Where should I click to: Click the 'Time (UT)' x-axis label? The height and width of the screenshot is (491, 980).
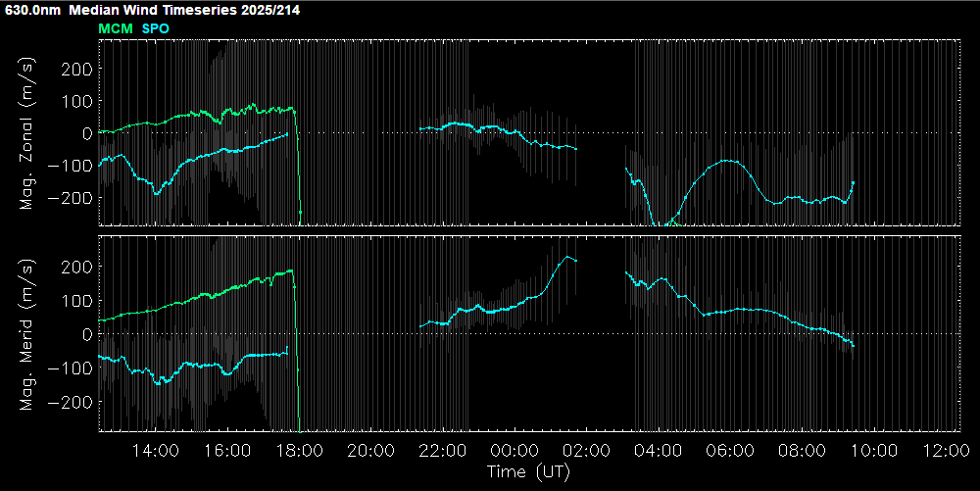point(529,471)
